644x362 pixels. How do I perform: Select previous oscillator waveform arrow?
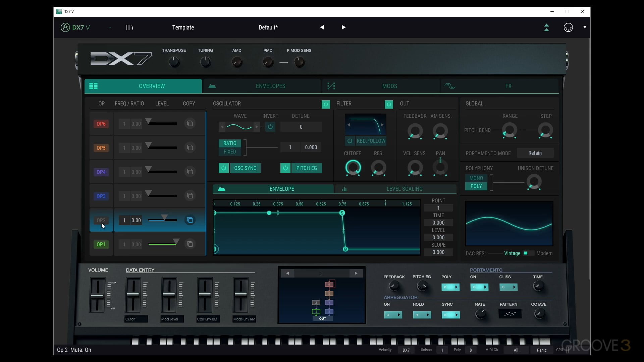(222, 127)
